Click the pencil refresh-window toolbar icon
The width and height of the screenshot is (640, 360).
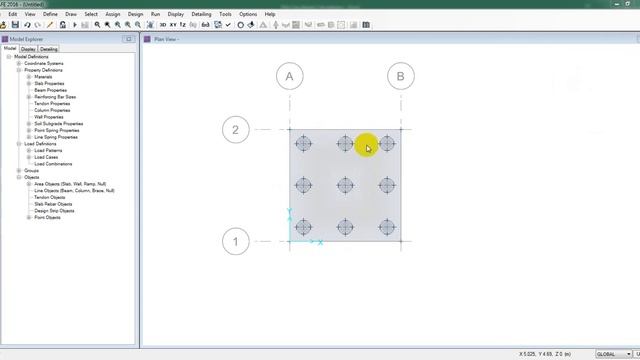click(50, 25)
